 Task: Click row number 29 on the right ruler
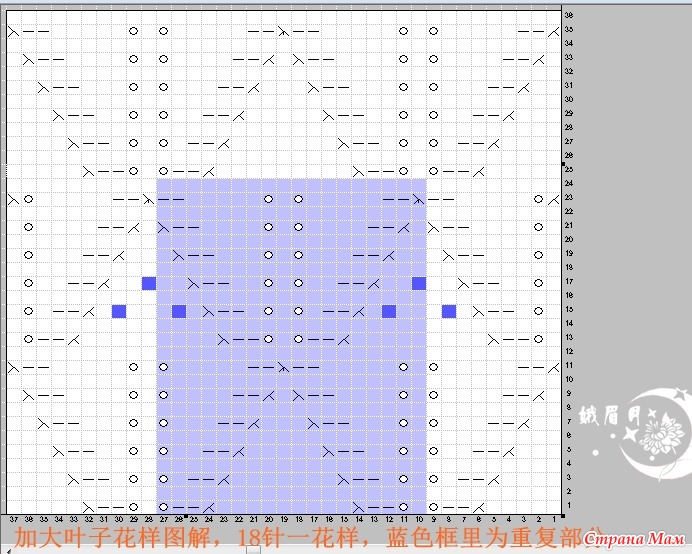coord(569,113)
